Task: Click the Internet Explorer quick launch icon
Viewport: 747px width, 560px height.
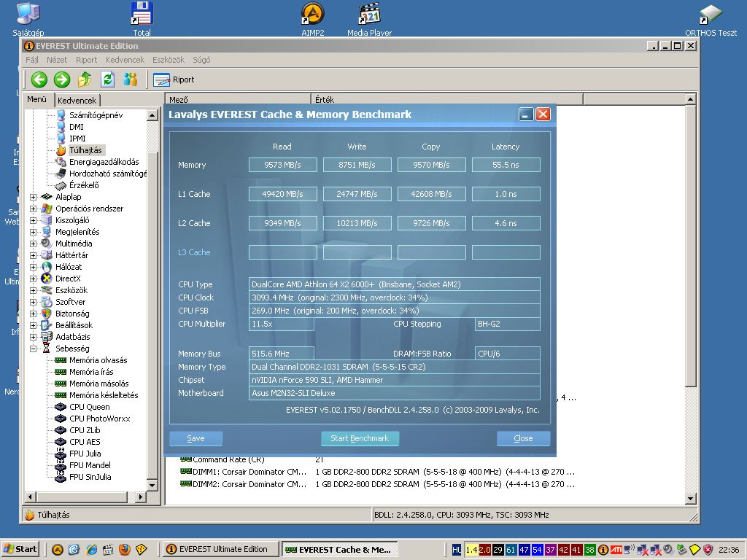Action: [x=90, y=549]
